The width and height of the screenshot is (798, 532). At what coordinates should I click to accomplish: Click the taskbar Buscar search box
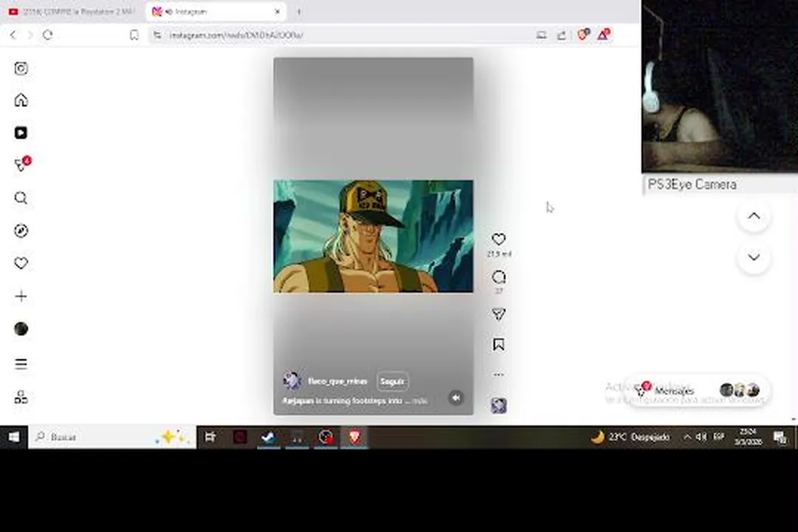(112, 437)
